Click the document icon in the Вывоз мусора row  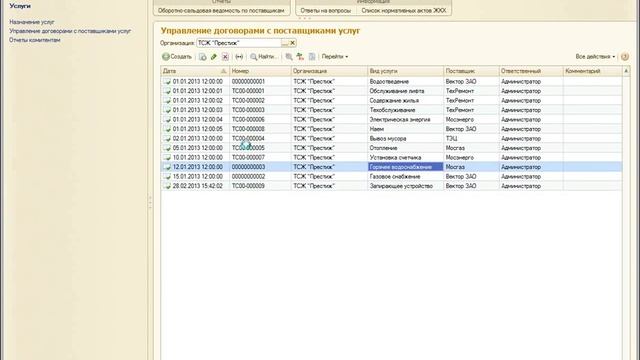click(x=167, y=138)
